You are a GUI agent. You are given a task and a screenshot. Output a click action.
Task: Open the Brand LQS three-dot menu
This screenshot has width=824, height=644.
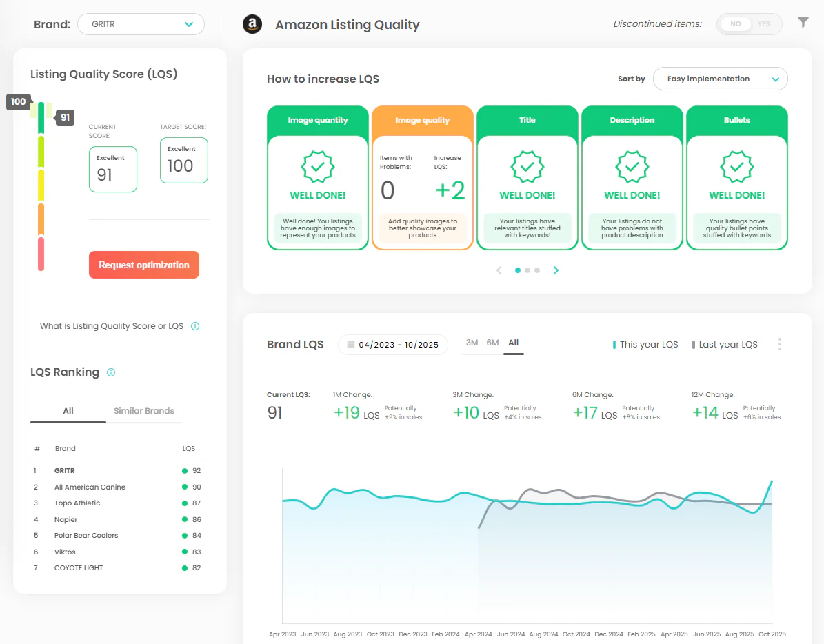pyautogui.click(x=780, y=344)
